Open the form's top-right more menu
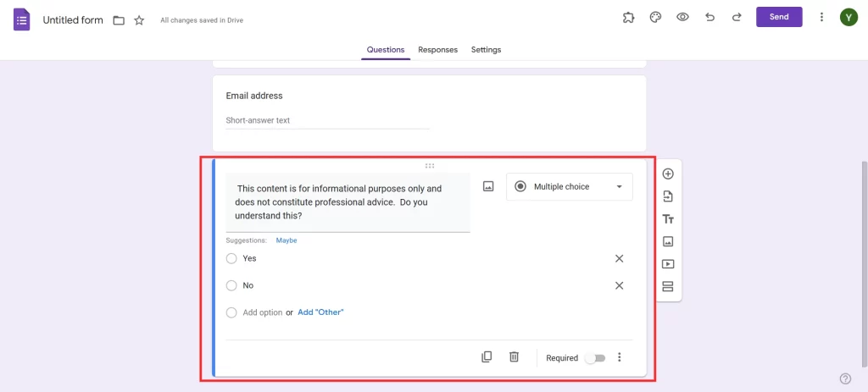The image size is (868, 392). pos(821,17)
